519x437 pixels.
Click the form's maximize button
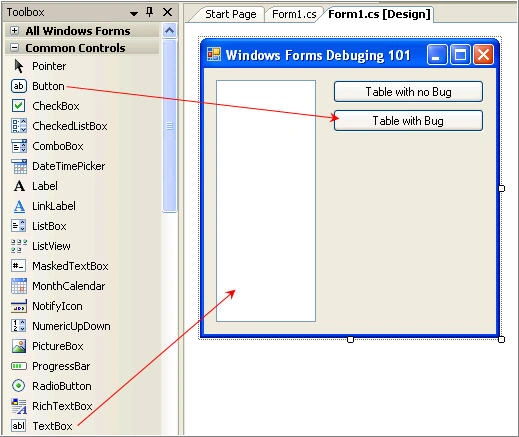pos(460,55)
